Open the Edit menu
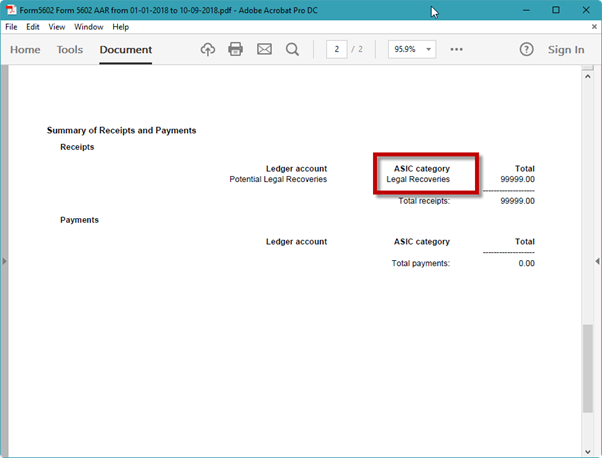This screenshot has height=458, width=602. (33, 27)
